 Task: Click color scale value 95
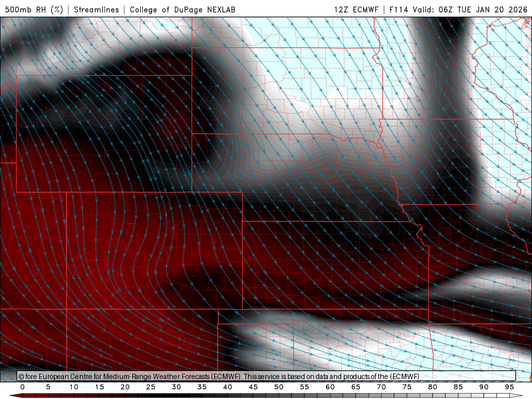click(509, 387)
